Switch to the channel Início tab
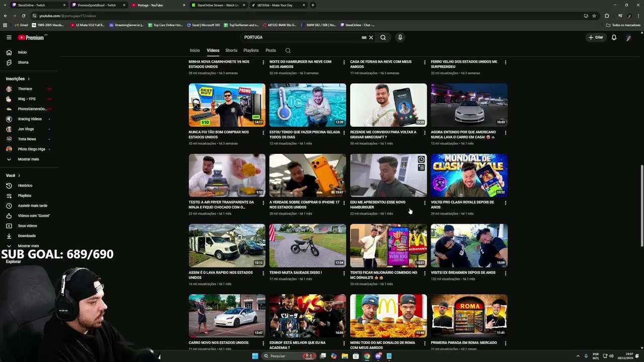Image resolution: width=644 pixels, height=362 pixels. (195, 50)
